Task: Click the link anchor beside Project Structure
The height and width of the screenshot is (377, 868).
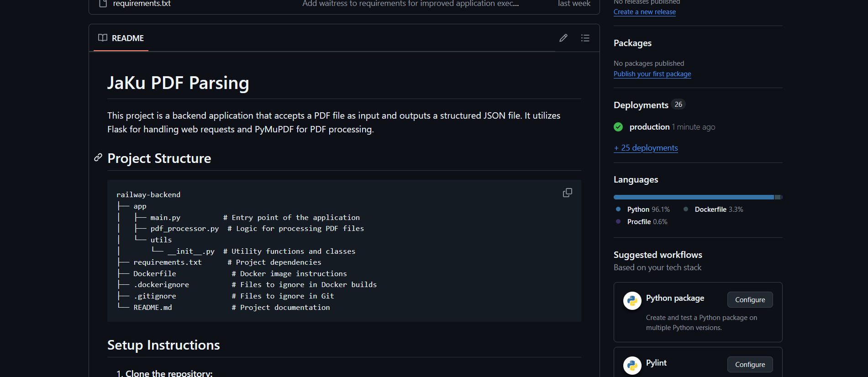Action: tap(98, 157)
